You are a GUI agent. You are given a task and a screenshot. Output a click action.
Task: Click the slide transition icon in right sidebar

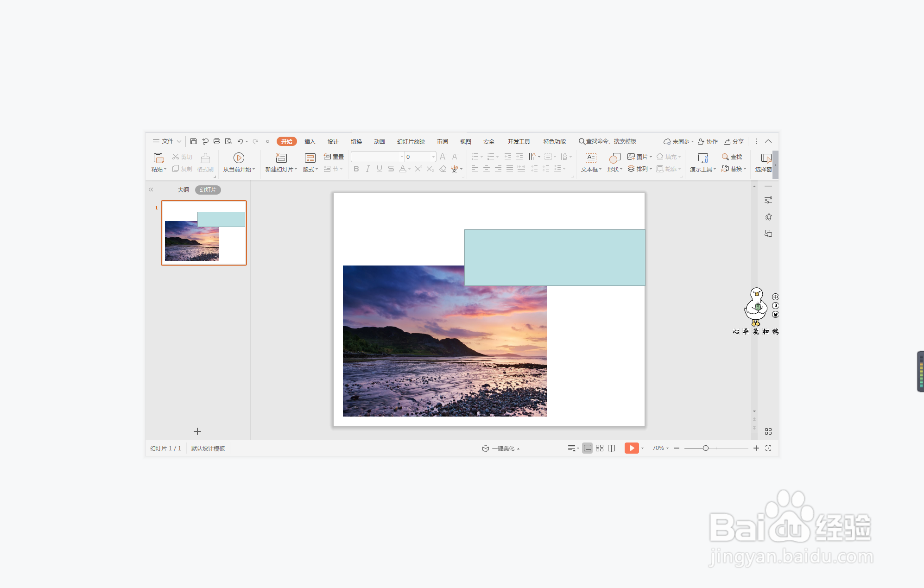768,234
